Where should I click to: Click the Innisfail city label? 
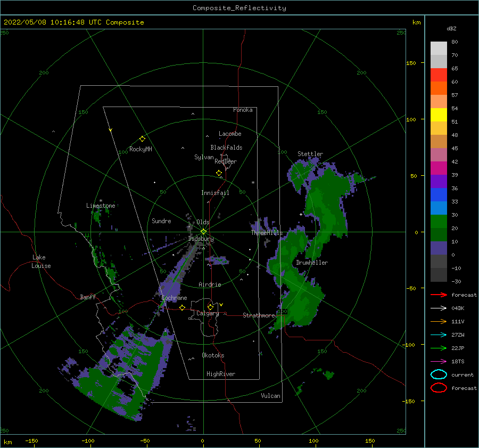tap(215, 193)
